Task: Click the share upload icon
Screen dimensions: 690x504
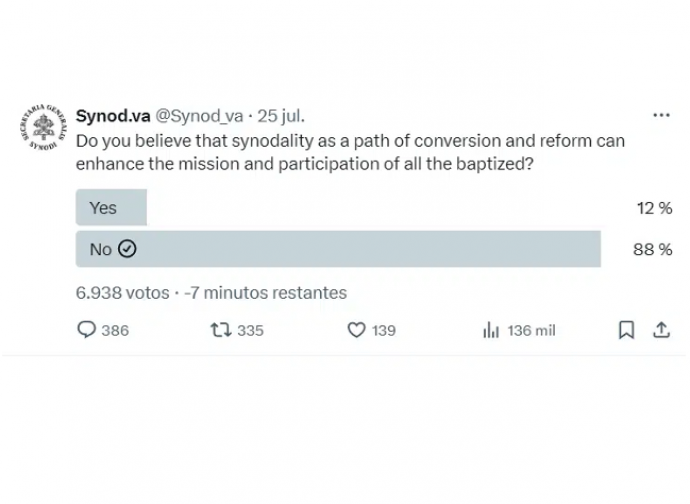Action: (661, 330)
